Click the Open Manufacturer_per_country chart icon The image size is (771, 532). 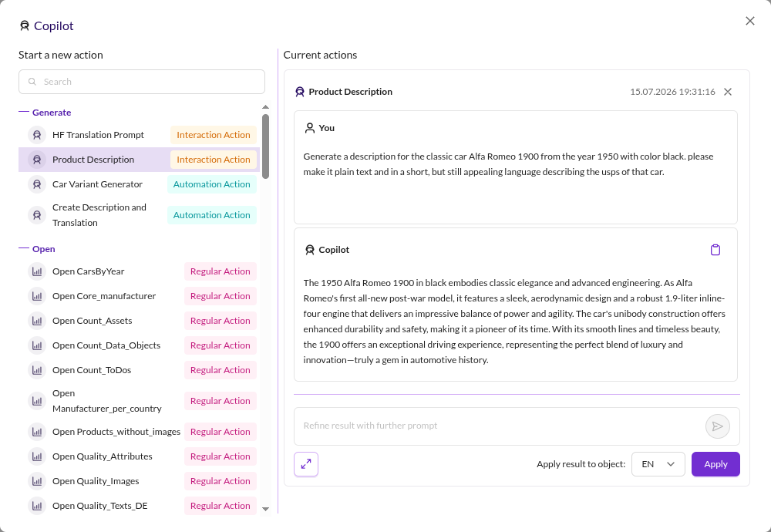pyautogui.click(x=37, y=401)
